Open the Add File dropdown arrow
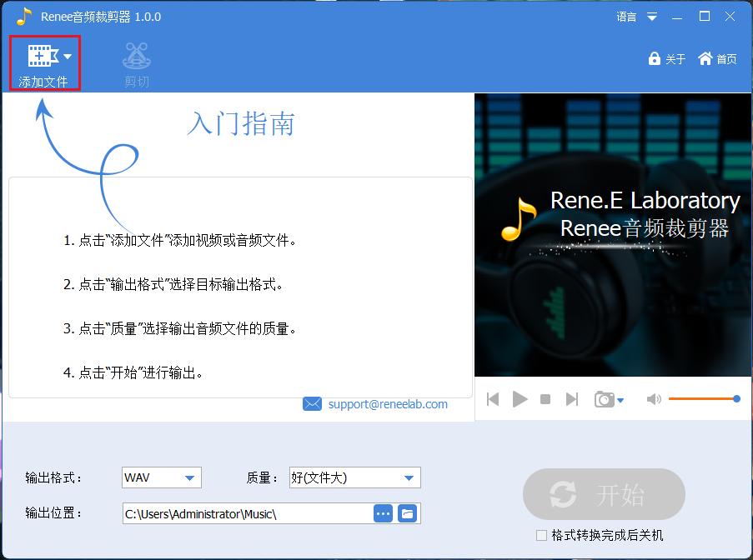The image size is (753, 560). point(68,57)
